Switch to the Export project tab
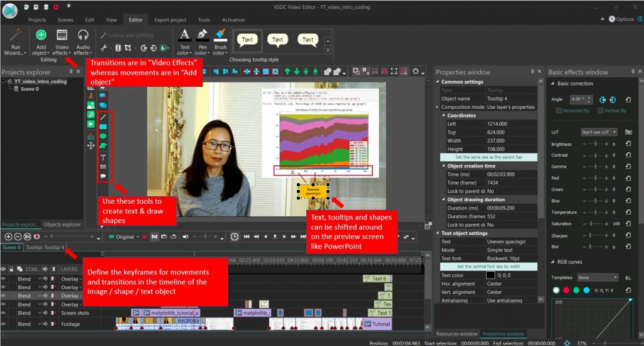This screenshot has width=644, height=346. [x=170, y=20]
